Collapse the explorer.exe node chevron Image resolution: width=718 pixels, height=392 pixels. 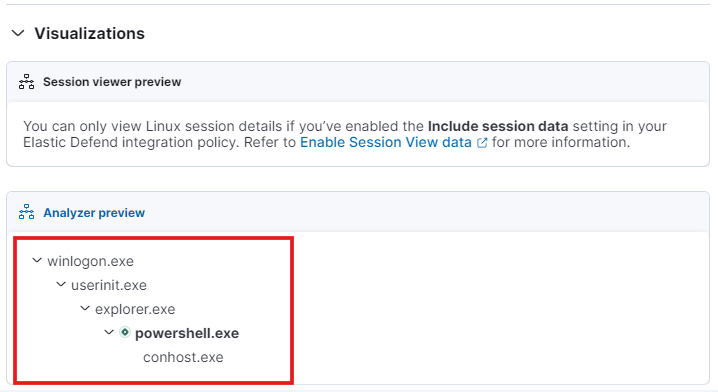click(x=85, y=309)
